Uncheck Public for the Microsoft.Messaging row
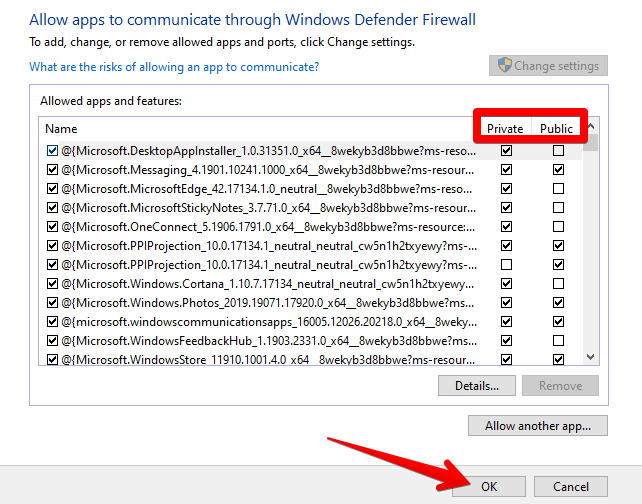 558,170
